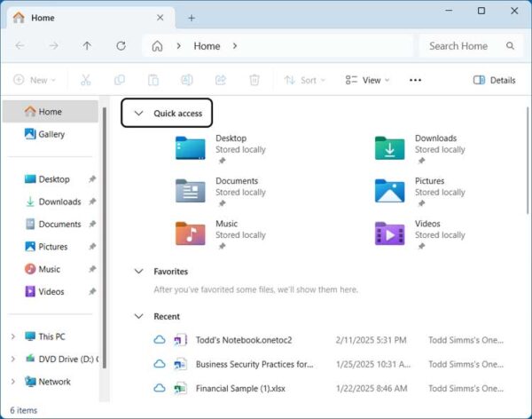This screenshot has height=419, width=532.
Task: Collapse the Recent section chevron
Action: click(138, 316)
